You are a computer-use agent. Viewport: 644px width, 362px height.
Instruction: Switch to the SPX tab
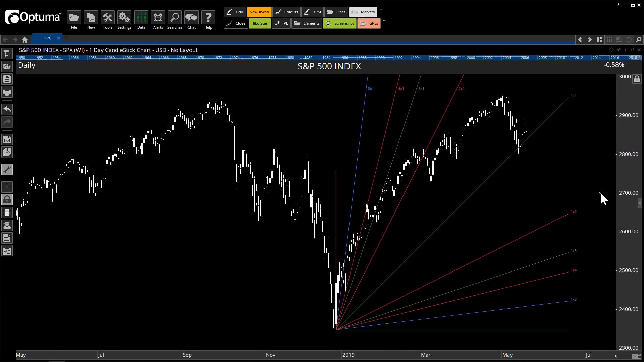point(47,38)
